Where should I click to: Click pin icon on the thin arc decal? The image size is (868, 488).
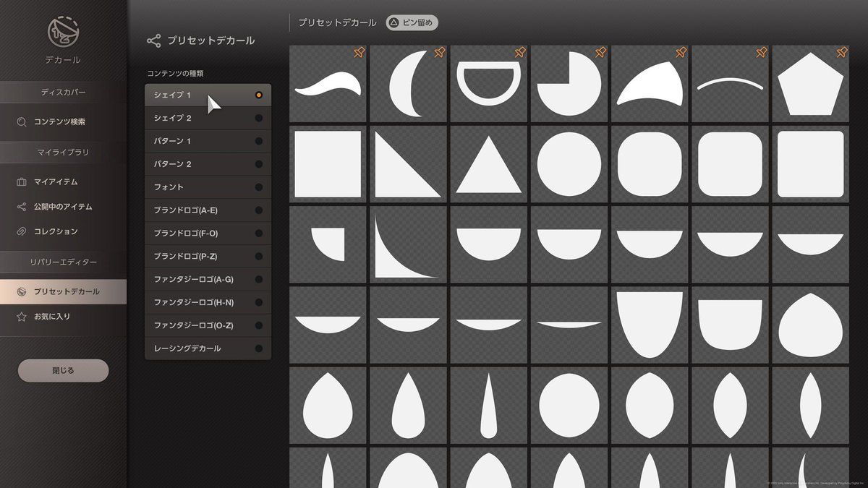pos(760,53)
